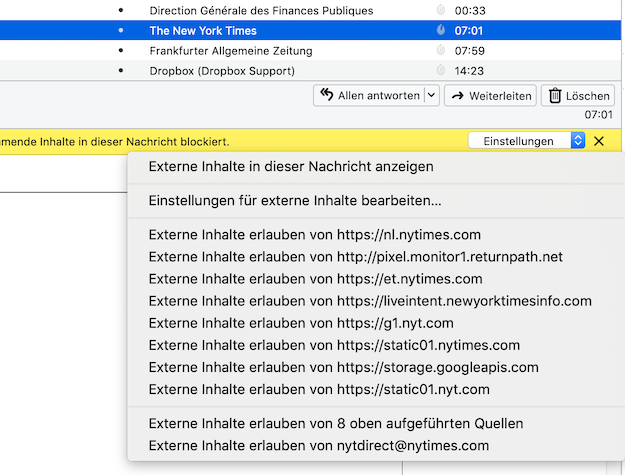The height and width of the screenshot is (475, 625).
Task: Expand the arrow next to Allen antworten
Action: pyautogui.click(x=431, y=96)
